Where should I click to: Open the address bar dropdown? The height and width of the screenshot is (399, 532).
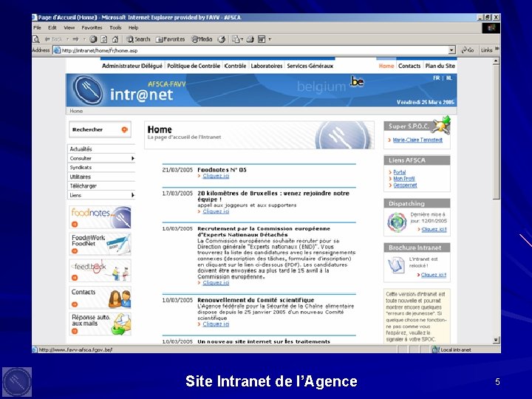pyautogui.click(x=451, y=50)
